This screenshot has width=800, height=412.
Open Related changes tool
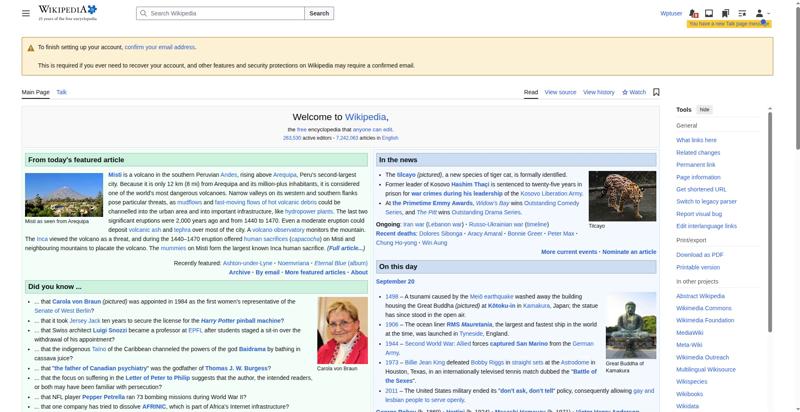click(698, 152)
